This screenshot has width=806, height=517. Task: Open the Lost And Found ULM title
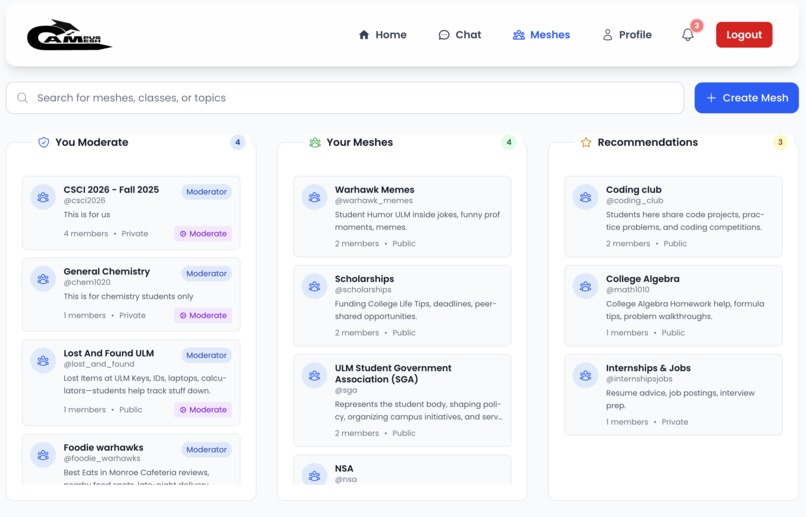click(108, 353)
